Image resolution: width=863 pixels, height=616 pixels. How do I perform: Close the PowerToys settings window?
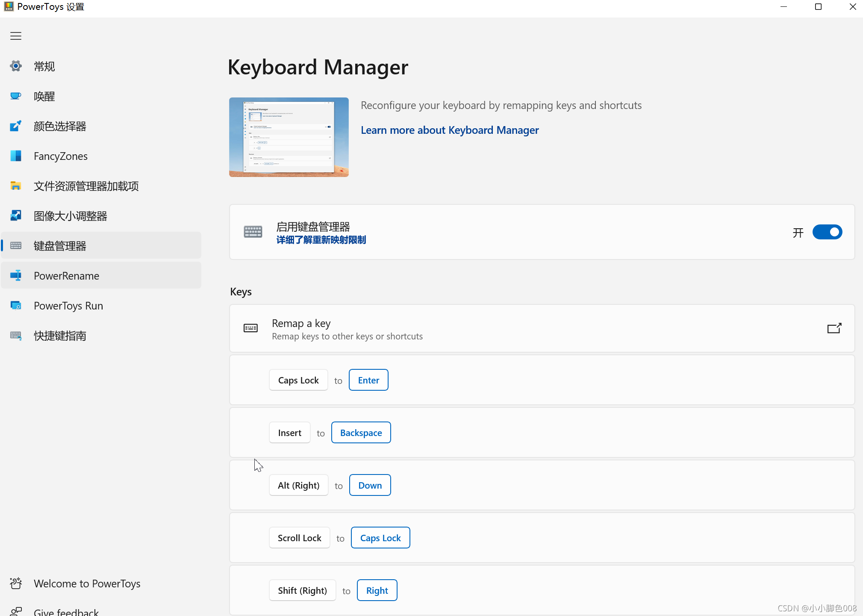tap(852, 7)
